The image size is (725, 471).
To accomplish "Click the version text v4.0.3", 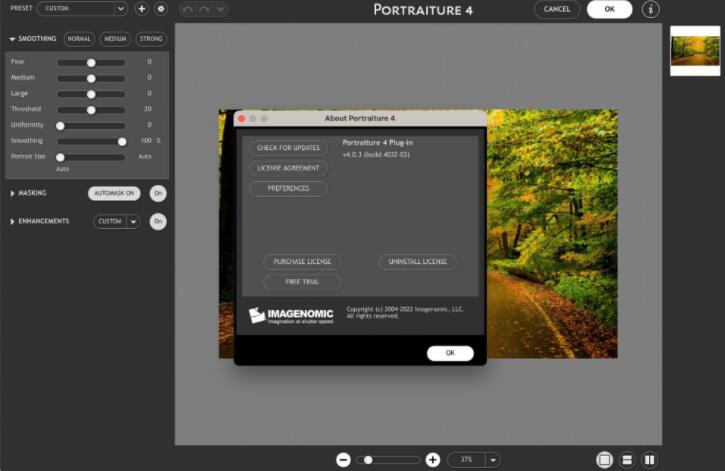I will [376, 155].
